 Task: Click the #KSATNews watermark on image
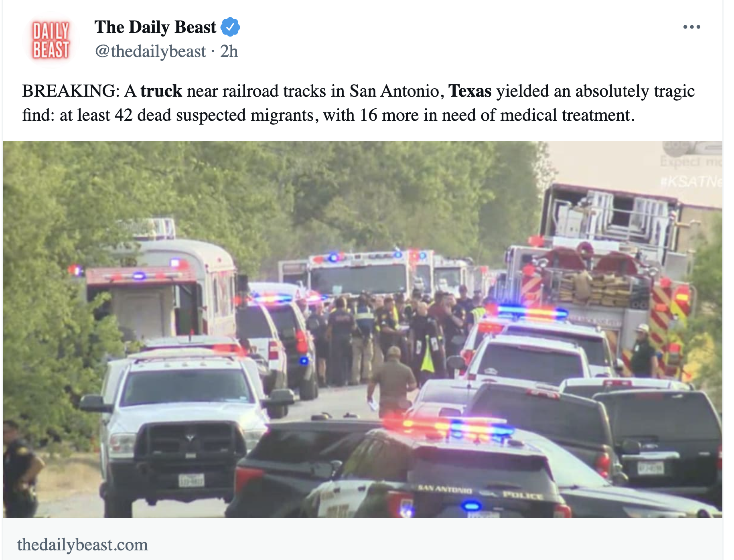pos(691,182)
